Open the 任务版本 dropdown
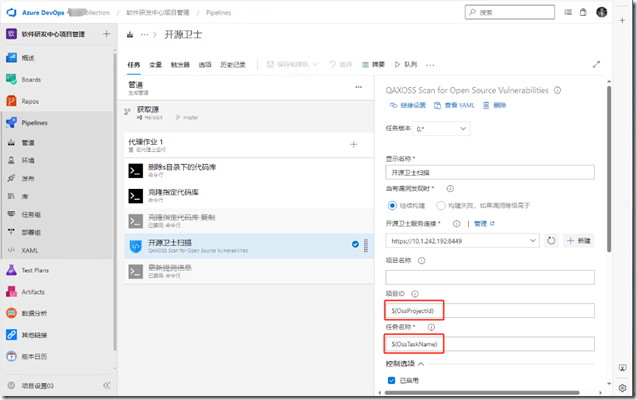 [442, 129]
